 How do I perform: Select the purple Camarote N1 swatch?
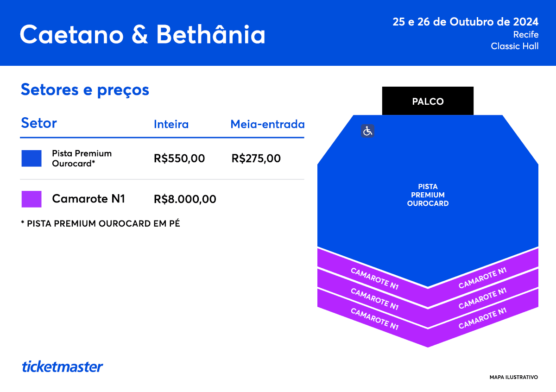pos(32,199)
